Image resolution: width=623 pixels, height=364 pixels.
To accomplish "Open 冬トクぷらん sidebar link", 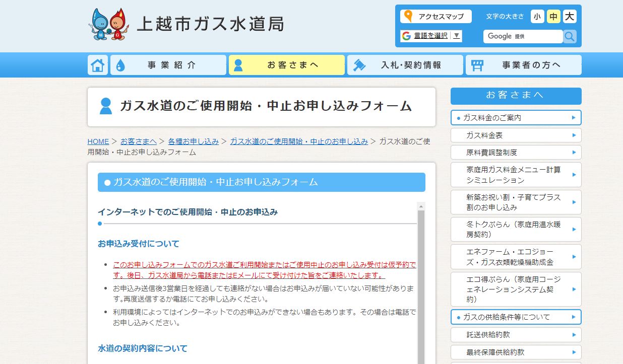I will pyautogui.click(x=516, y=229).
